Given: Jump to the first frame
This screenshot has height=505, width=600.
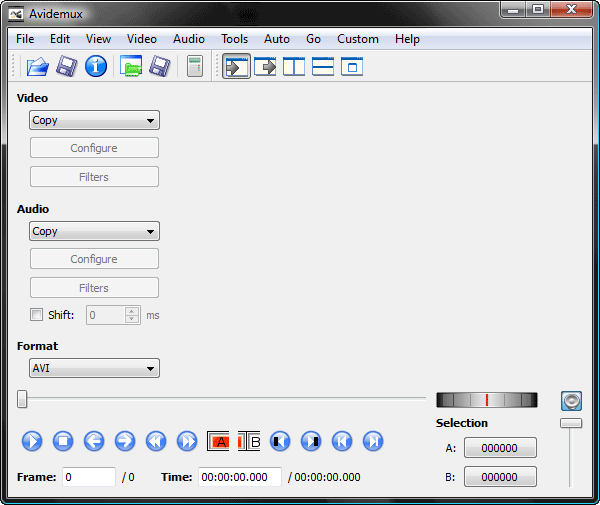Looking at the screenshot, I should point(342,441).
